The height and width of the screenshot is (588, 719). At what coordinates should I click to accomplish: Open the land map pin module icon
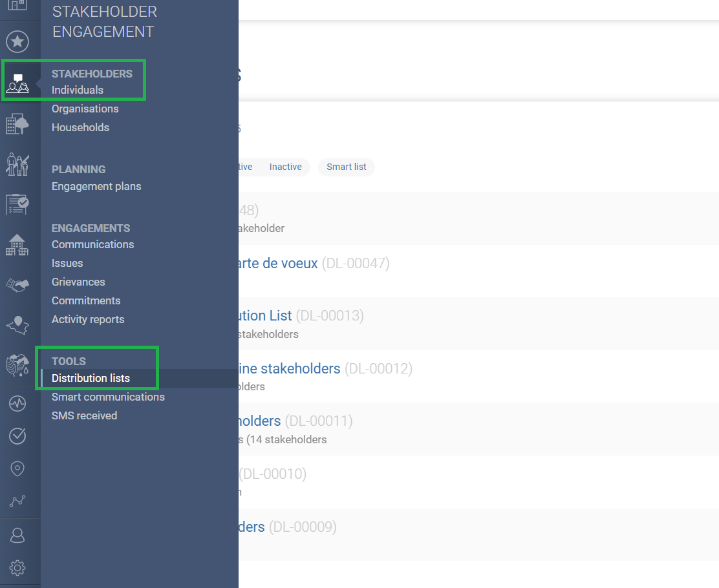tap(17, 325)
